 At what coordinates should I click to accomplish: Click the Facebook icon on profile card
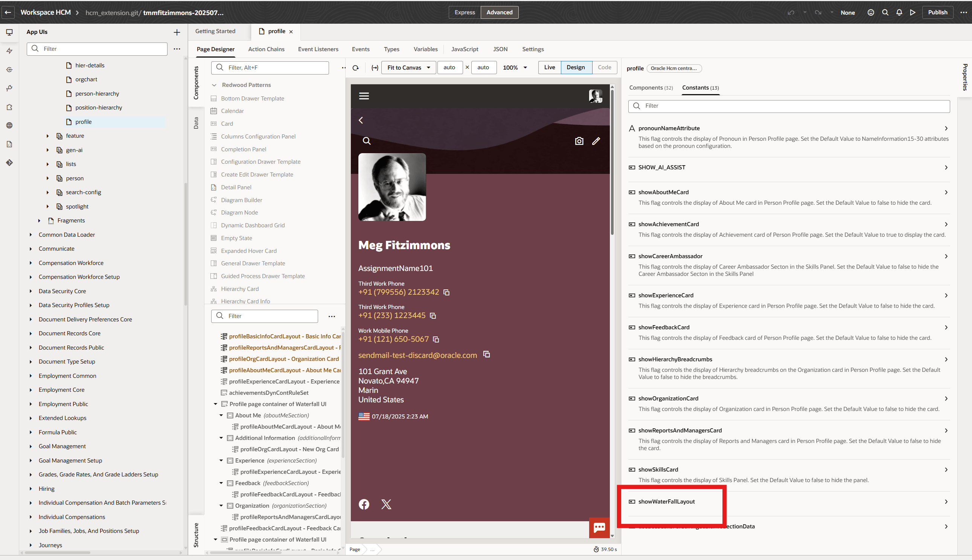pos(364,504)
